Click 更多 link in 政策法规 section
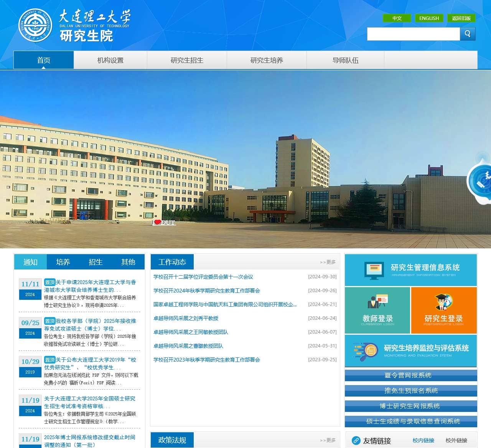The image size is (491, 448). tap(328, 440)
